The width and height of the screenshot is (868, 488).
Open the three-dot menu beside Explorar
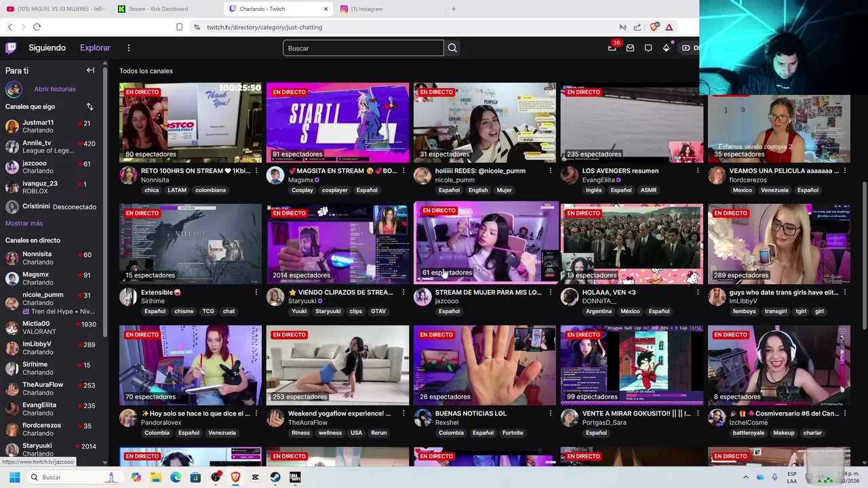(128, 48)
